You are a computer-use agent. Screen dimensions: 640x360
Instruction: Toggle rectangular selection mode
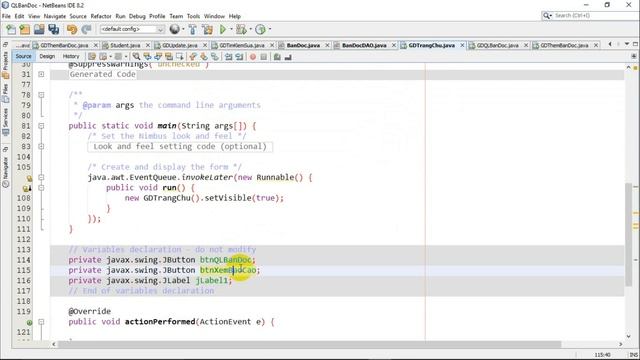tap(179, 57)
